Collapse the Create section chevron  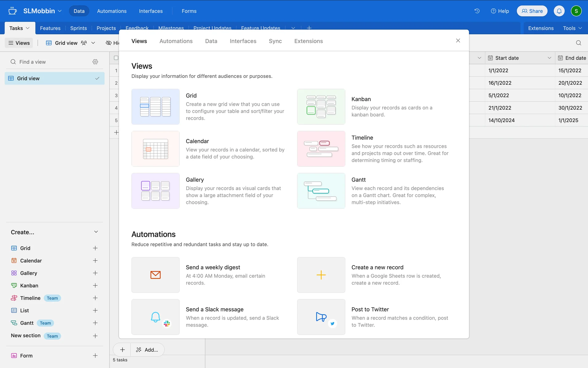tap(96, 232)
